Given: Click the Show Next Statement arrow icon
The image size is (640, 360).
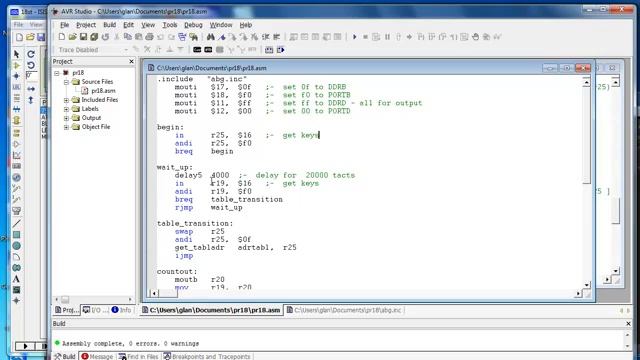Looking at the screenshot, I should tap(409, 37).
